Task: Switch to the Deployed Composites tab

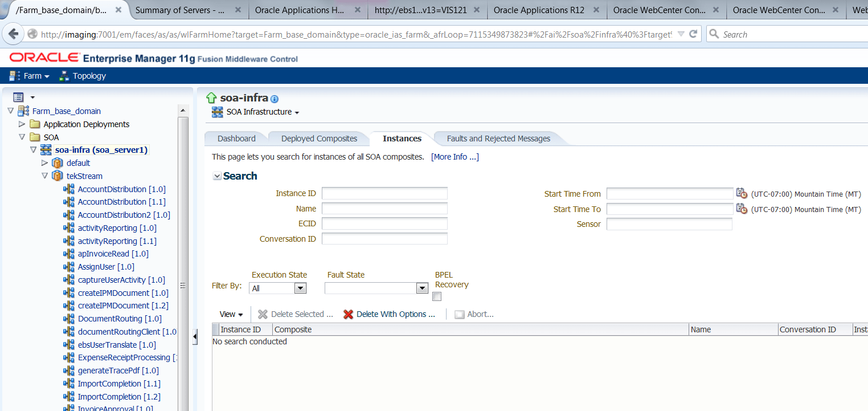Action: pyautogui.click(x=319, y=139)
